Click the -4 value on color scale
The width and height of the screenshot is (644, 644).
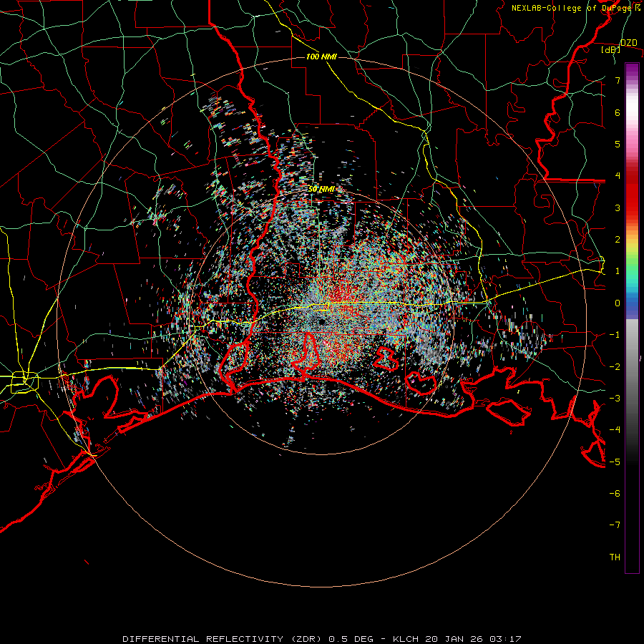click(x=615, y=430)
